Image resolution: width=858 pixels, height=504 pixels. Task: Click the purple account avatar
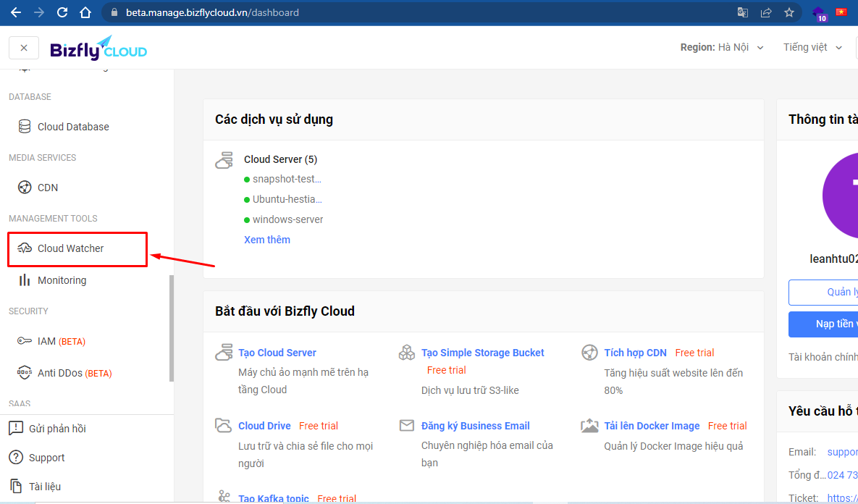coord(841,196)
